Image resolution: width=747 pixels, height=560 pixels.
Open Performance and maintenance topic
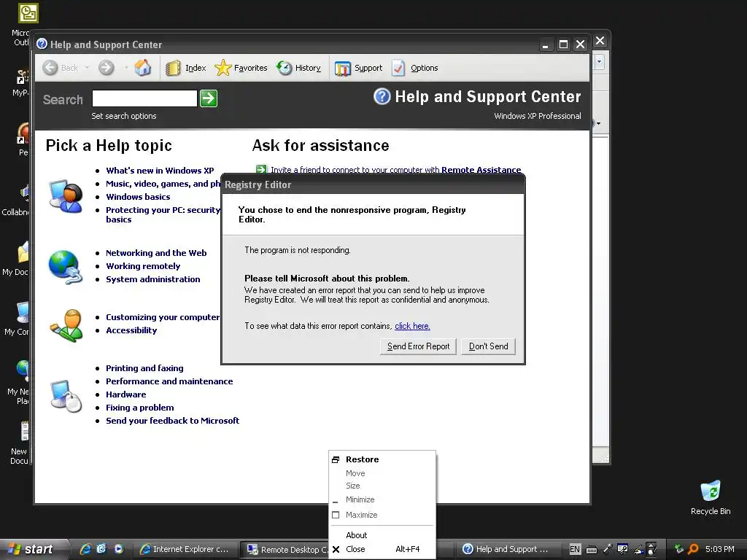click(x=169, y=381)
